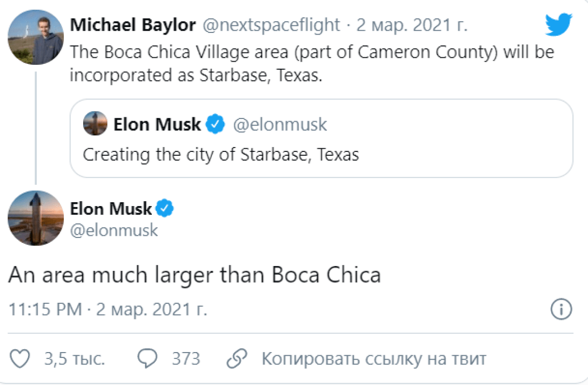This screenshot has width=588, height=385.
Task: Click verified badge in quoted tweet
Action: pos(216,125)
